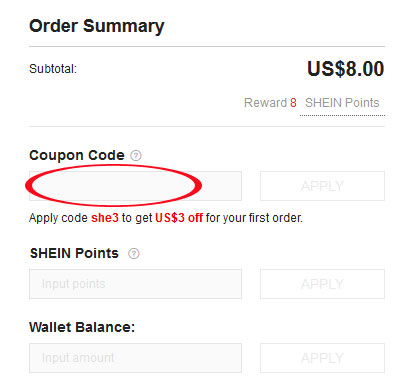Select the Order Summary heading
This screenshot has width=404, height=388.
point(97,26)
